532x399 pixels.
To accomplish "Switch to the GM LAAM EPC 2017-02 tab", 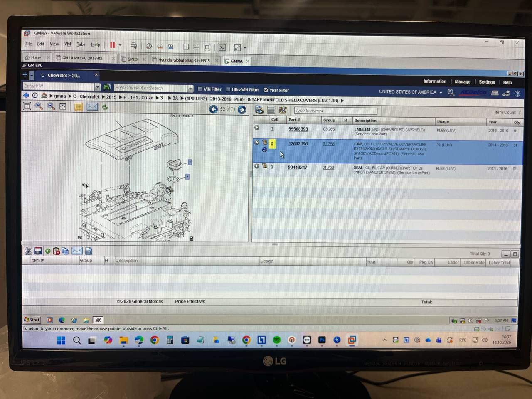I will (x=82, y=58).
